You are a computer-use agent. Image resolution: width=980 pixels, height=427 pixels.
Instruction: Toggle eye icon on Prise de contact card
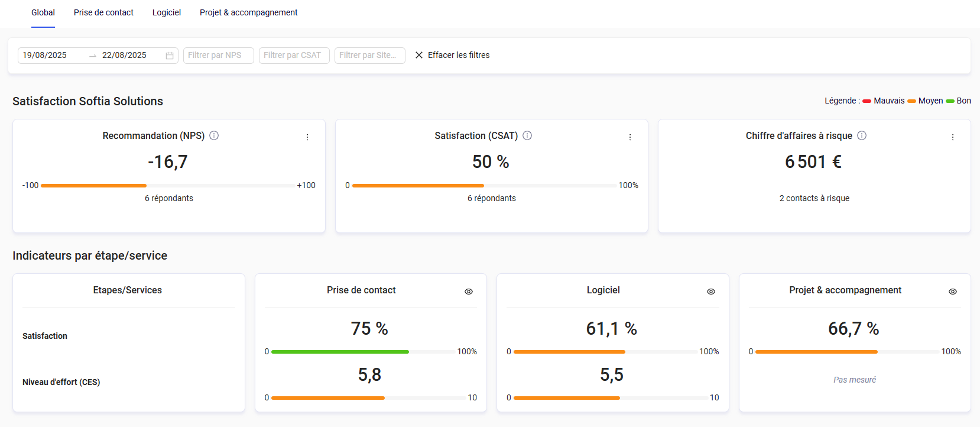469,292
